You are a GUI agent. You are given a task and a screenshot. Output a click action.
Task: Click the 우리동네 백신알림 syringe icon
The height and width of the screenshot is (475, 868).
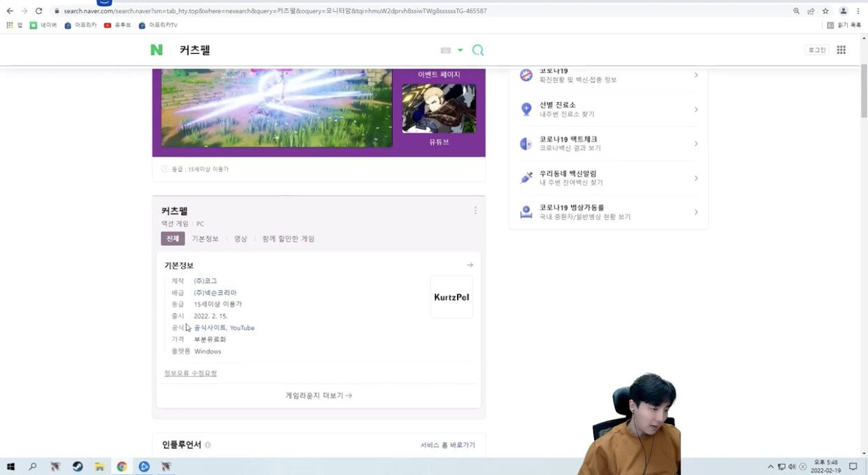[x=526, y=178]
